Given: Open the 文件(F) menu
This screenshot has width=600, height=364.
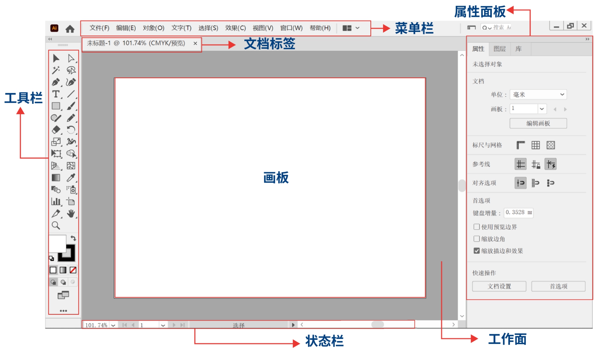Looking at the screenshot, I should click(x=99, y=28).
